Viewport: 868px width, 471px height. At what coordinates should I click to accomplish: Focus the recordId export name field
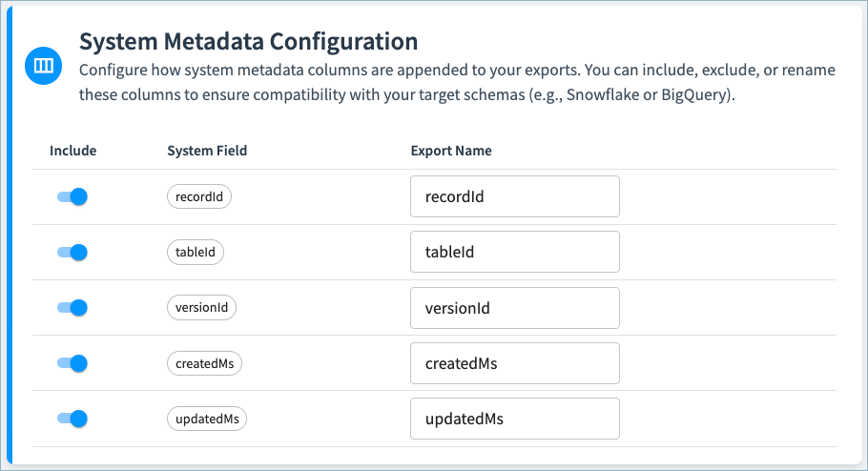point(514,196)
